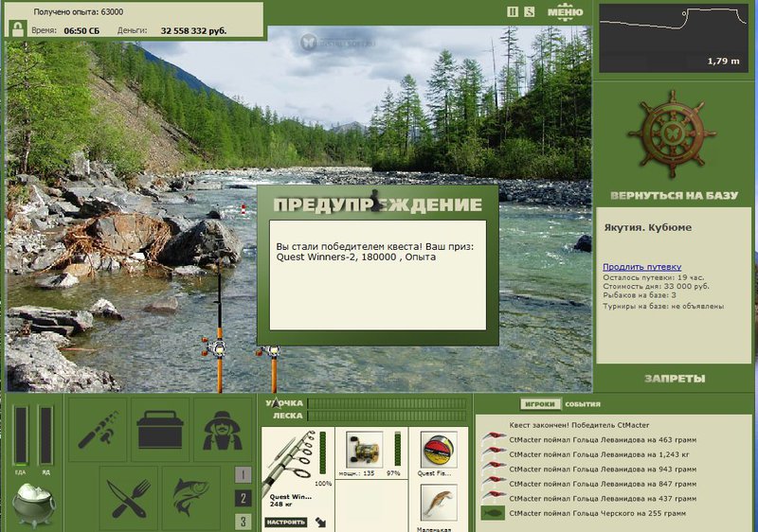Click 'Стоимость дня: 33 000 руб.' text
758x532 pixels.
pos(656,286)
